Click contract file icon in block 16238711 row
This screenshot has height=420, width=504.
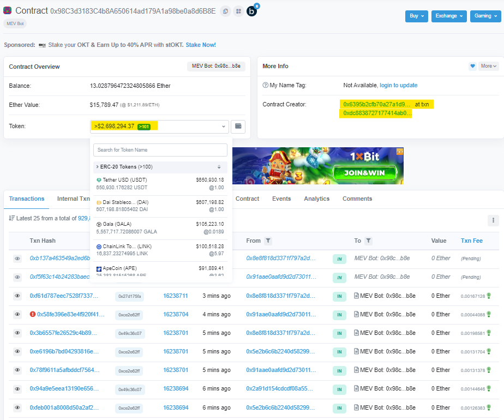click(356, 296)
